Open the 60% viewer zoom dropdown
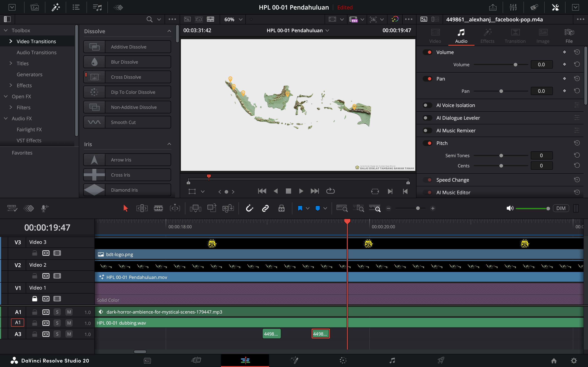Image resolution: width=588 pixels, height=367 pixels. 241,19
